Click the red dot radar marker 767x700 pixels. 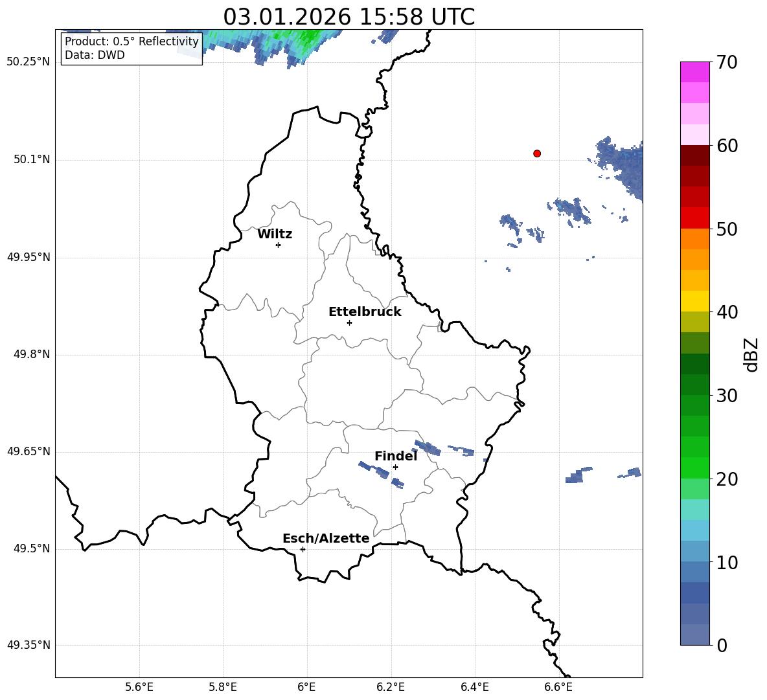pyautogui.click(x=537, y=153)
